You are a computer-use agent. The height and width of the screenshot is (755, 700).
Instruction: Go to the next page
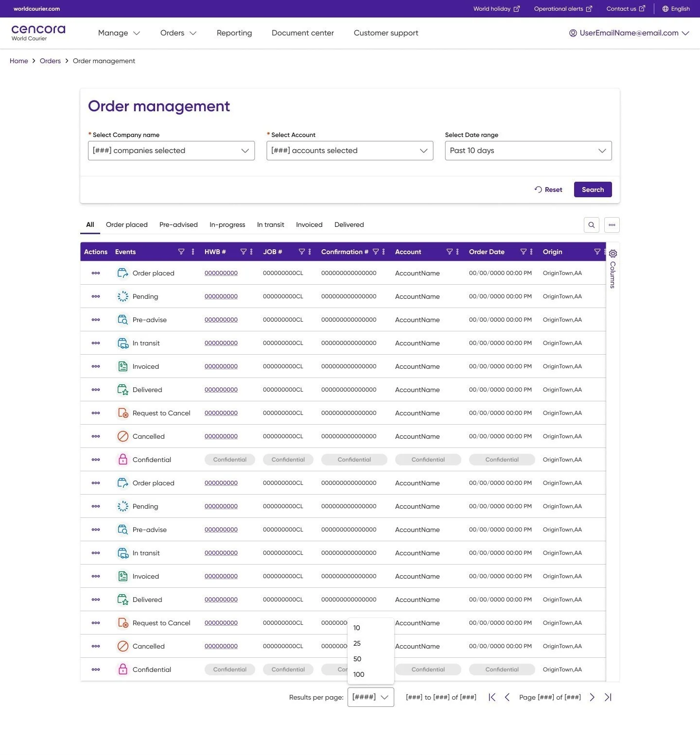pyautogui.click(x=592, y=697)
